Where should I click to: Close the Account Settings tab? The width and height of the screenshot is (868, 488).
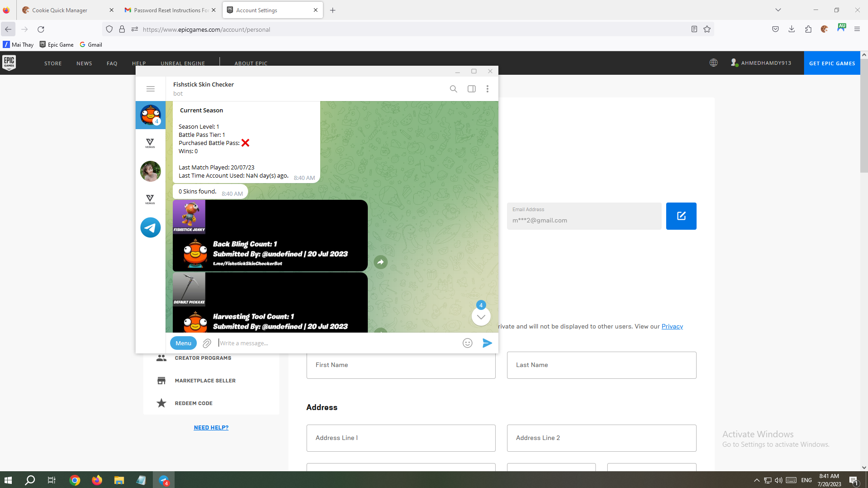[316, 10]
